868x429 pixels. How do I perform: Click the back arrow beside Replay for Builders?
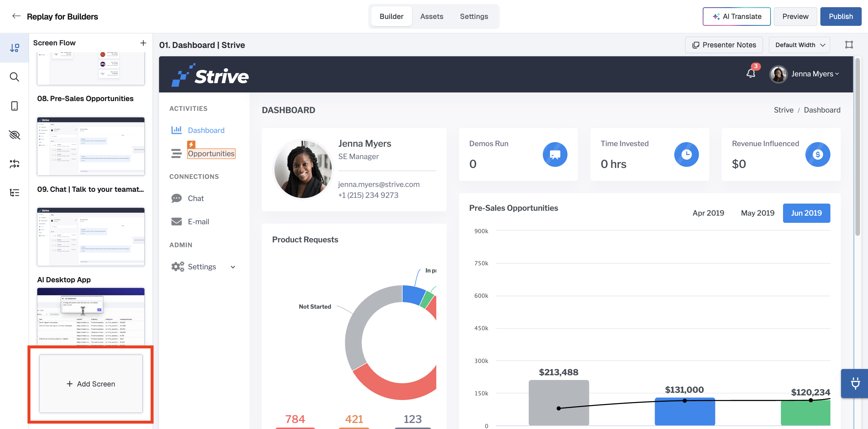coord(16,16)
